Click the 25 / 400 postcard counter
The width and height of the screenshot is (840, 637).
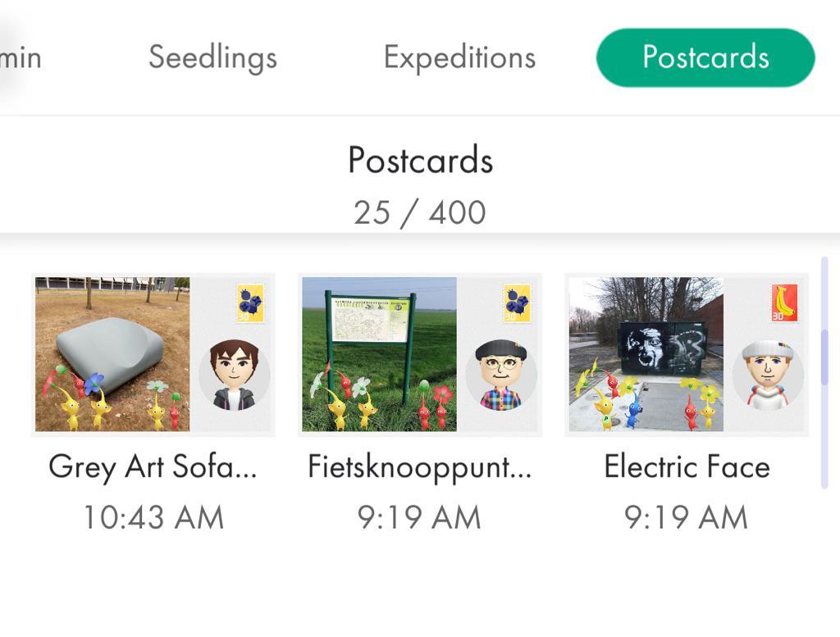coord(420,212)
